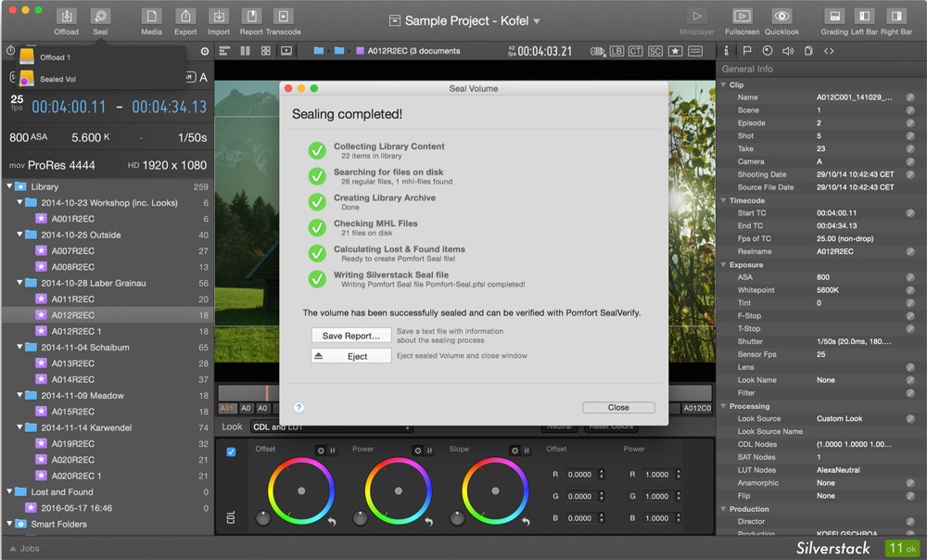Open the code brackets tab in right panel
The image size is (927, 560).
point(829,51)
